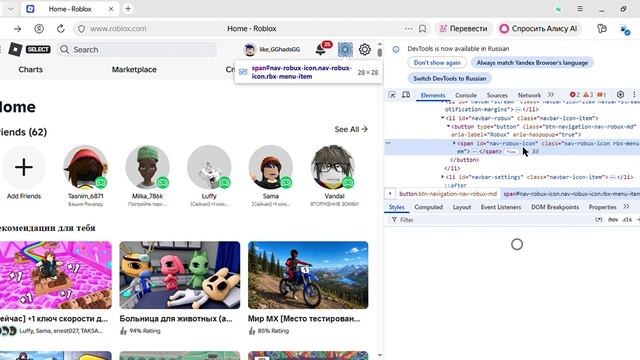This screenshot has width=640, height=360.
Task: Expand the navbar-settings li node
Action: click(442, 177)
